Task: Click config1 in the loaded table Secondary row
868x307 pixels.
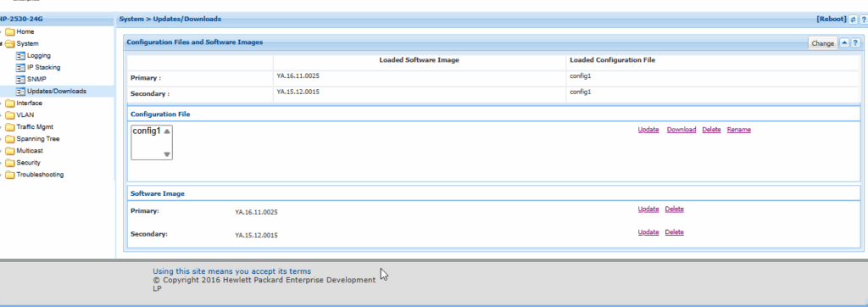Action: coord(581,92)
